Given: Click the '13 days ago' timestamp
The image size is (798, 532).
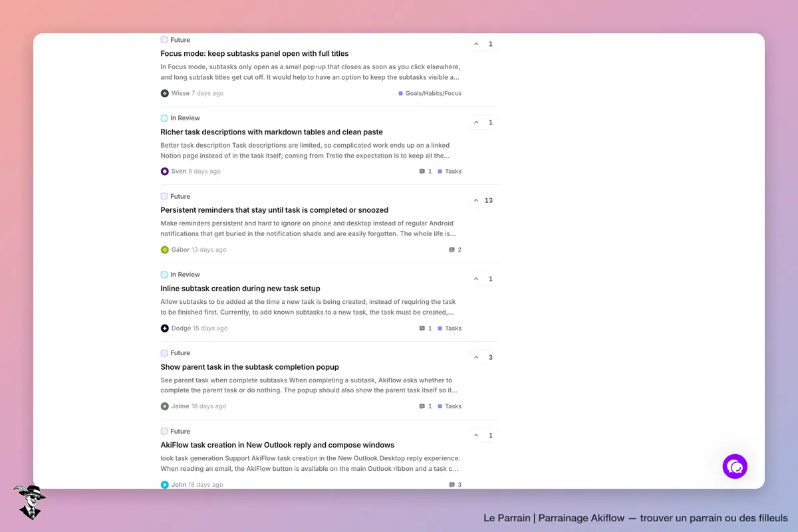Looking at the screenshot, I should (209, 250).
